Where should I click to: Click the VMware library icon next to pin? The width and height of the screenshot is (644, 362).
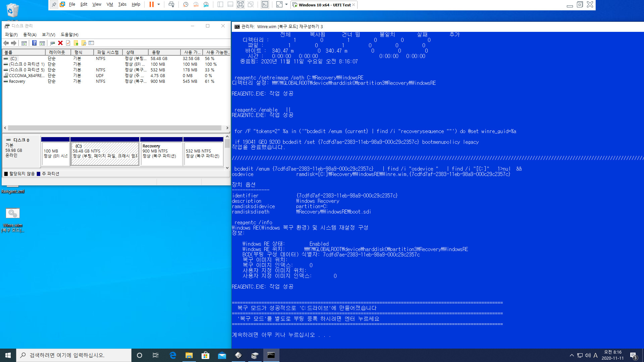[62, 4]
